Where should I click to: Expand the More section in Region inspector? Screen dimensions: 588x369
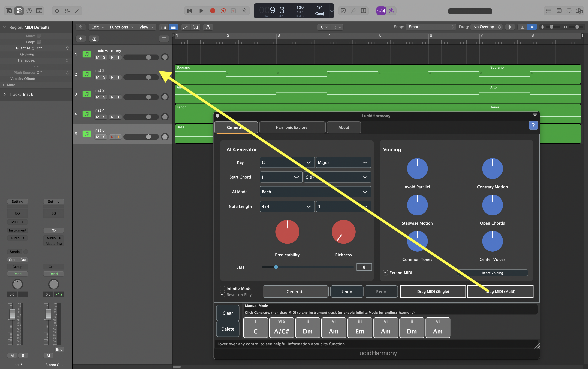(4, 85)
